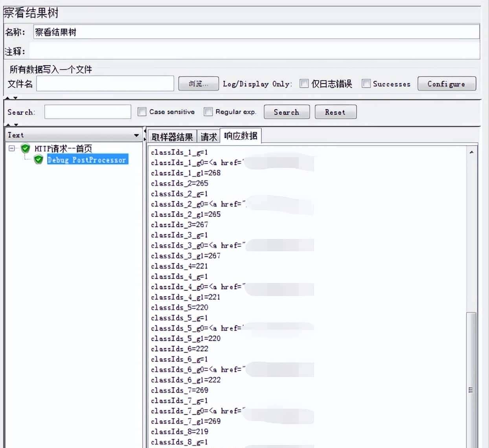Click the Reset button to clear search

click(x=335, y=112)
